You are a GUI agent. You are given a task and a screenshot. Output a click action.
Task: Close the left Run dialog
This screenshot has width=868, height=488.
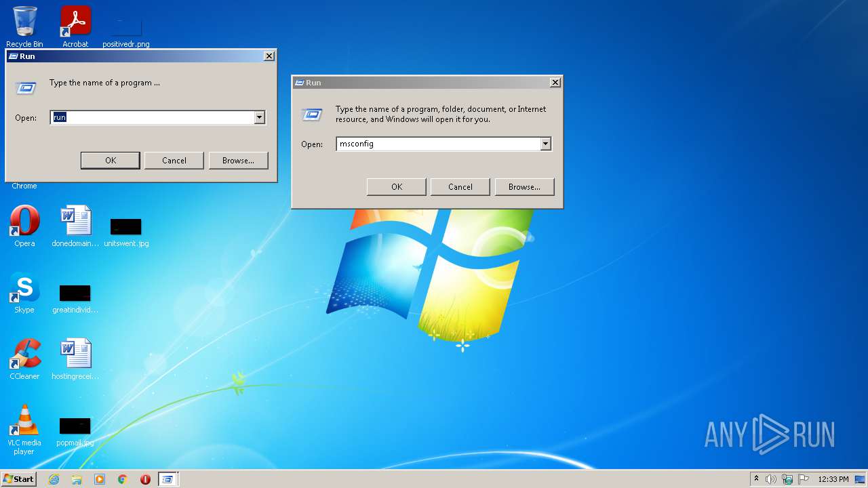(x=269, y=56)
